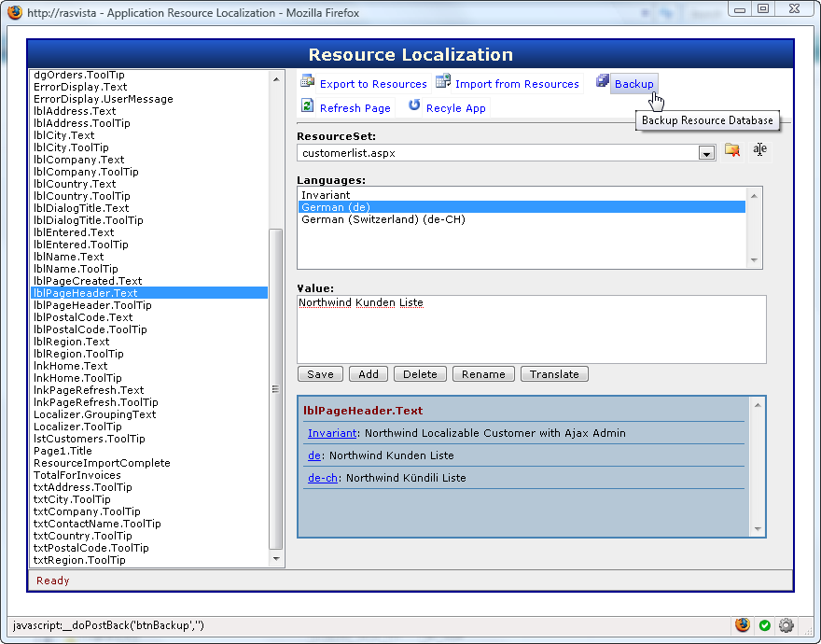Click the customerlist.aspx ResourceSet combo box
821x644 pixels.
coord(506,153)
